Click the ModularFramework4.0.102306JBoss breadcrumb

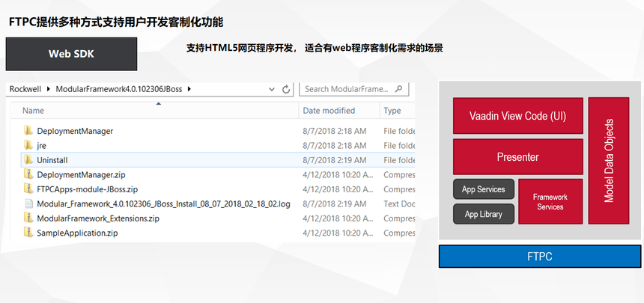point(119,89)
